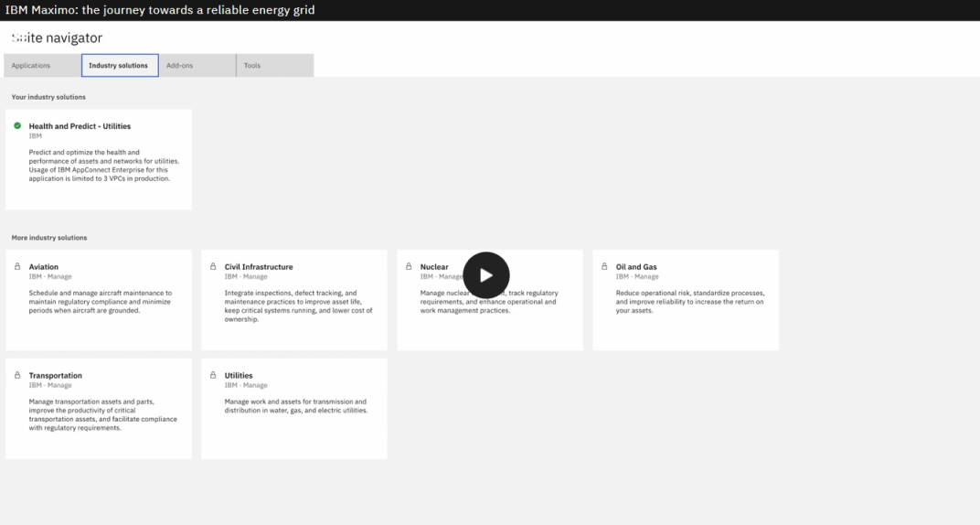Open the Utilities solution title
Viewport: 980px width, 525px height.
coord(239,376)
